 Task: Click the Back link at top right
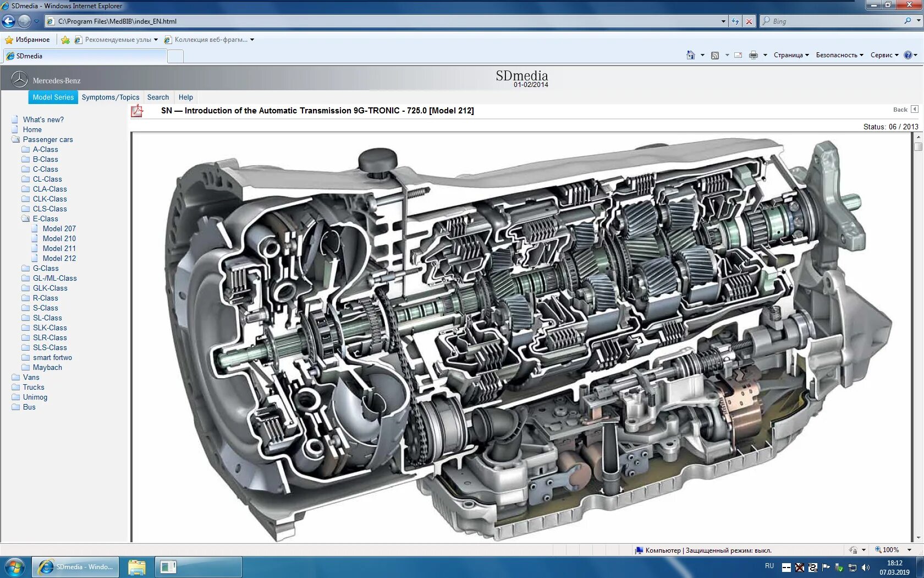900,110
